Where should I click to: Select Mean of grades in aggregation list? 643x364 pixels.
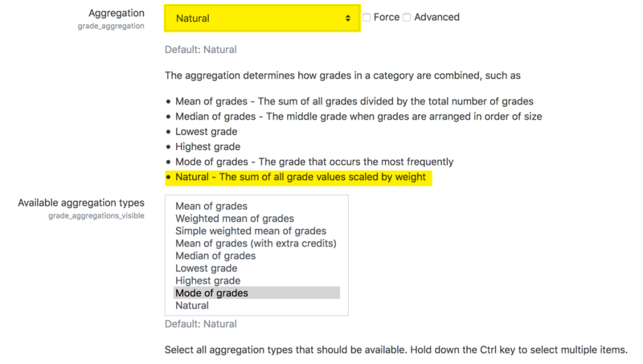(211, 206)
